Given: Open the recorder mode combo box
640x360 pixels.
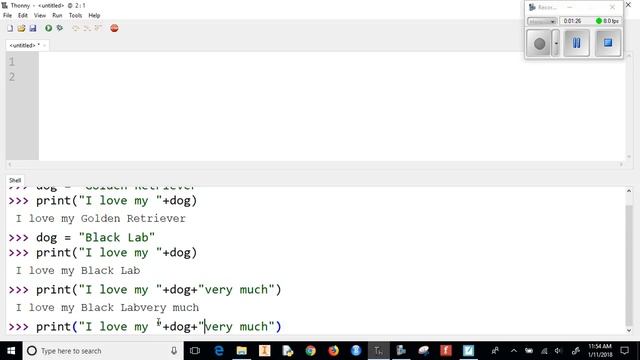Looking at the screenshot, I should (542, 21).
